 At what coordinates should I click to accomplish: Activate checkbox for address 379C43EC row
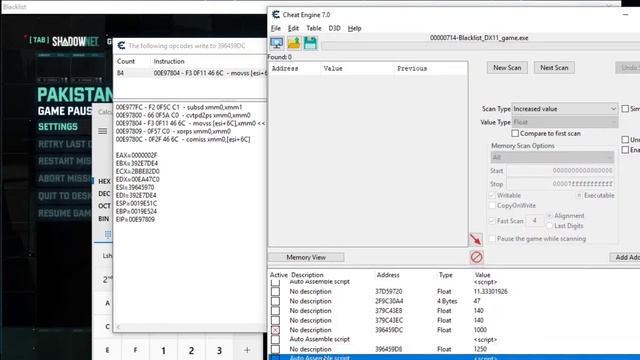[x=276, y=320]
